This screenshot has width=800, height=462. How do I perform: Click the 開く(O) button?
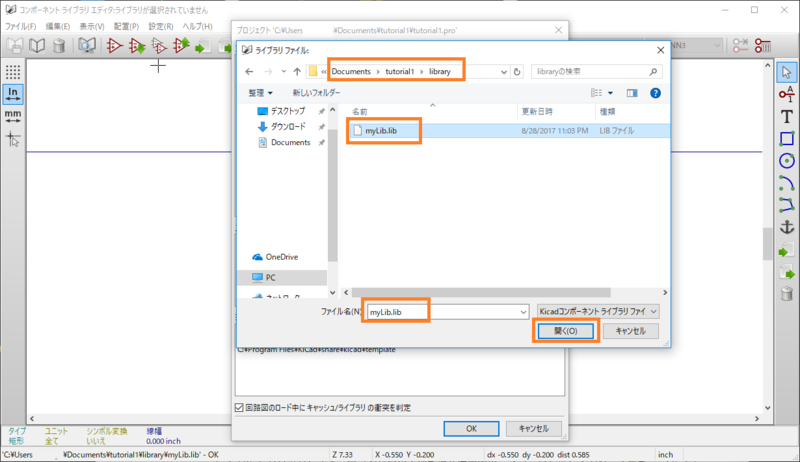(x=565, y=331)
